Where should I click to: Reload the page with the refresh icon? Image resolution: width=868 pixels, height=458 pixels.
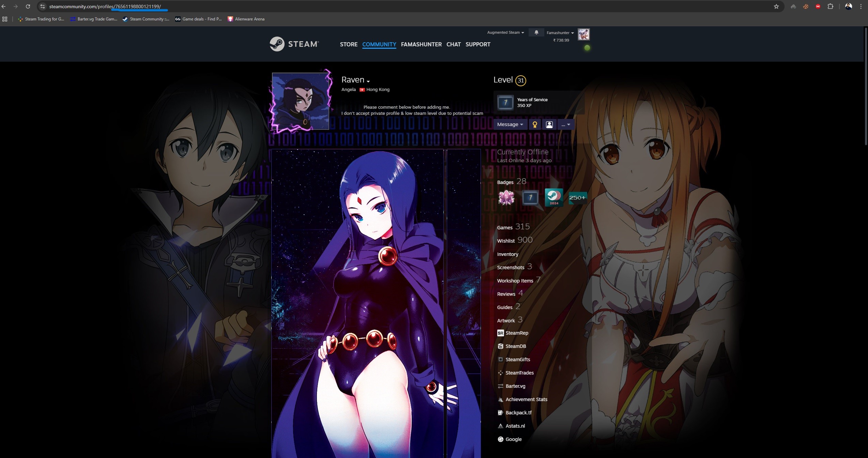(28, 6)
